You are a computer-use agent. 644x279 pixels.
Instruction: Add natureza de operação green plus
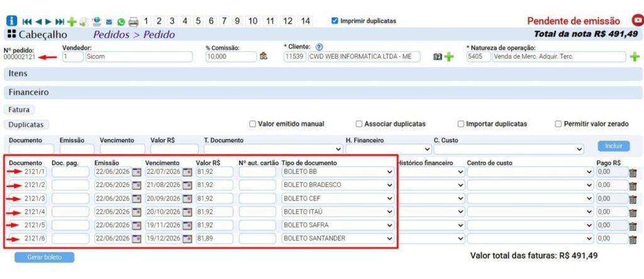(635, 57)
